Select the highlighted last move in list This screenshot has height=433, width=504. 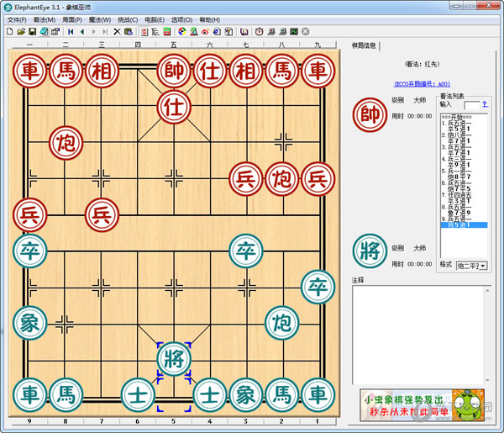[x=465, y=224]
